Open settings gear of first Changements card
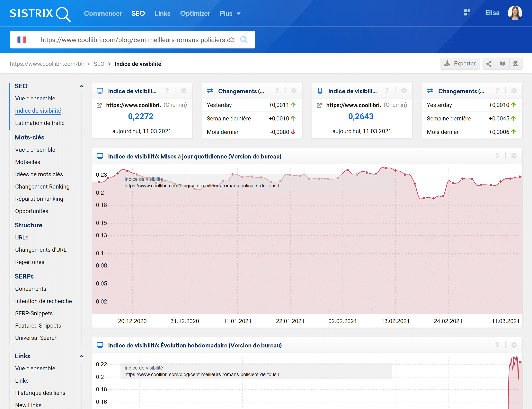532x409 pixels. point(294,91)
